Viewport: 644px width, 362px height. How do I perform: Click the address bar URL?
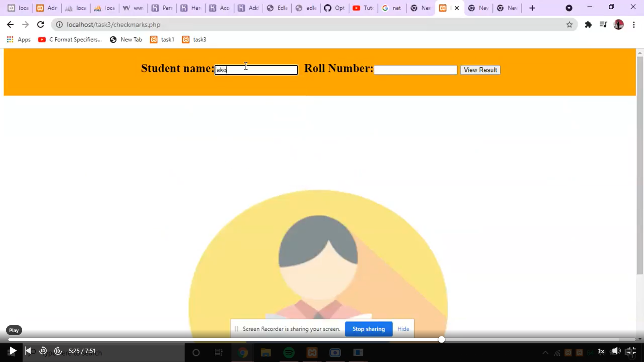coord(113,24)
